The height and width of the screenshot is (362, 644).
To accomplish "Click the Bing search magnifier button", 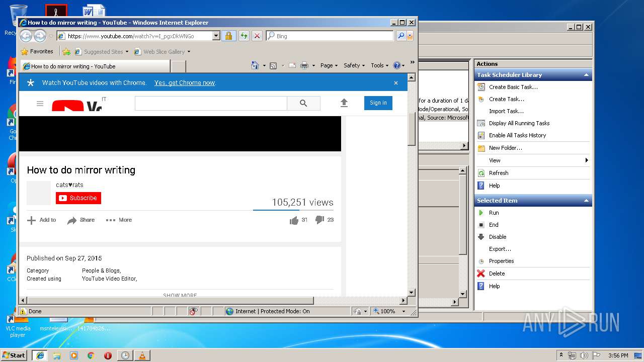I will point(401,36).
